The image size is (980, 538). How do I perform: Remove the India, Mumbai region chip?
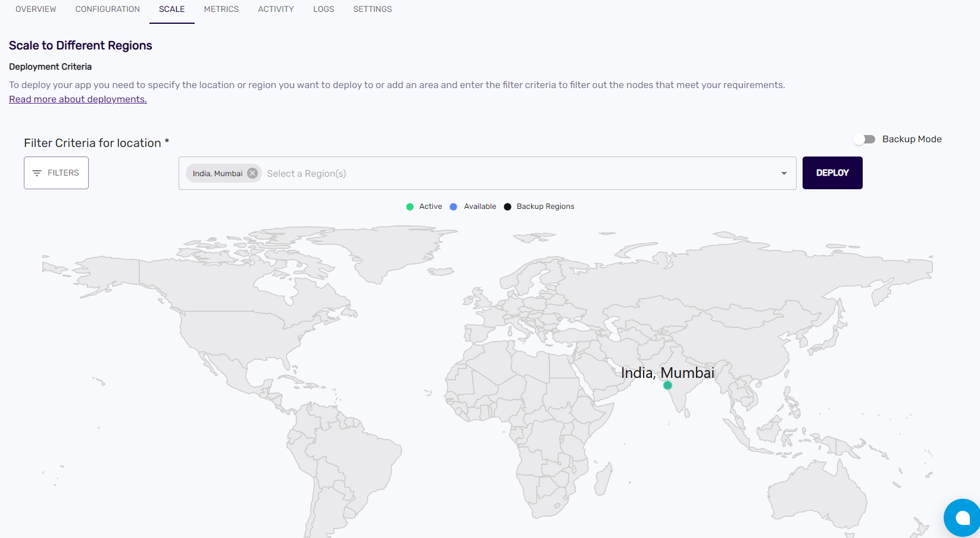tap(252, 173)
